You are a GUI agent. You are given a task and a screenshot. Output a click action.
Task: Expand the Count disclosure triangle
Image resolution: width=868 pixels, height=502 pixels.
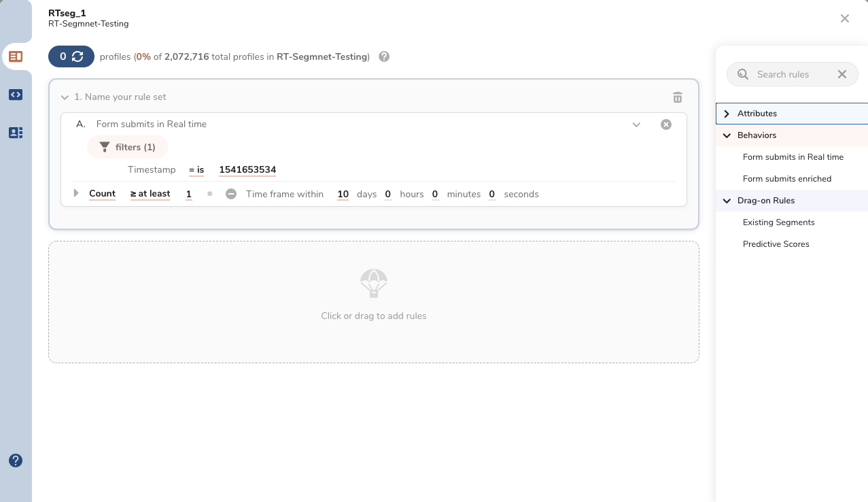click(x=76, y=193)
